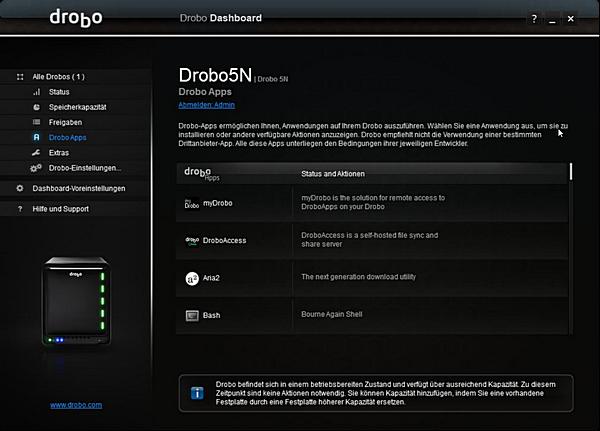Image resolution: width=600 pixels, height=431 pixels.
Task: Click the Bash terminal icon
Action: 192,316
